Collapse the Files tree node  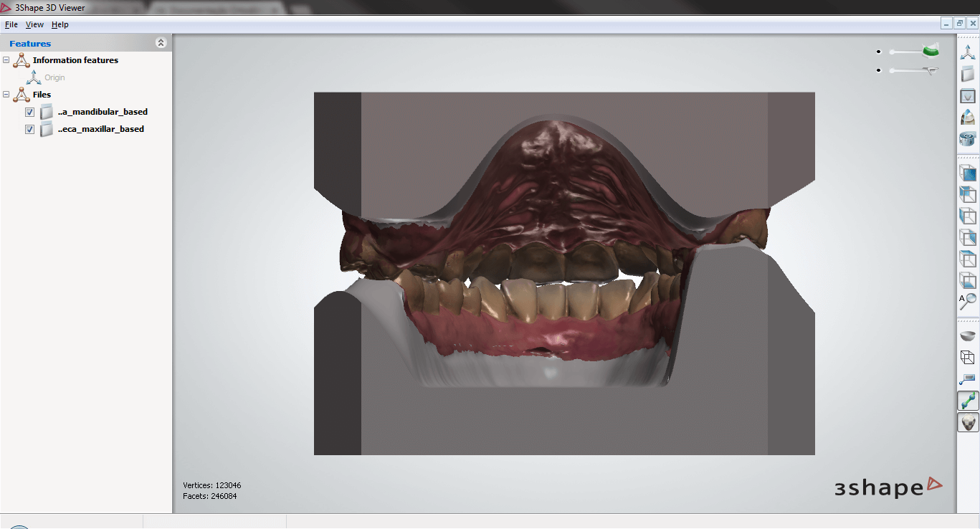[6, 95]
